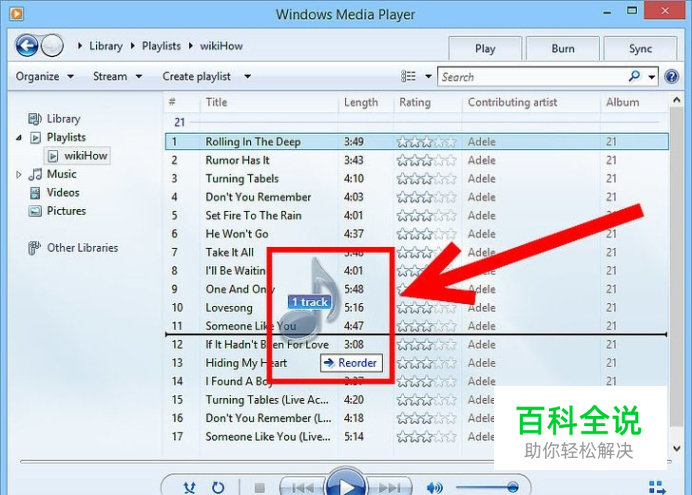Click breadcrumb arrow before wikiHow
This screenshot has width=692, height=495.
(x=191, y=46)
